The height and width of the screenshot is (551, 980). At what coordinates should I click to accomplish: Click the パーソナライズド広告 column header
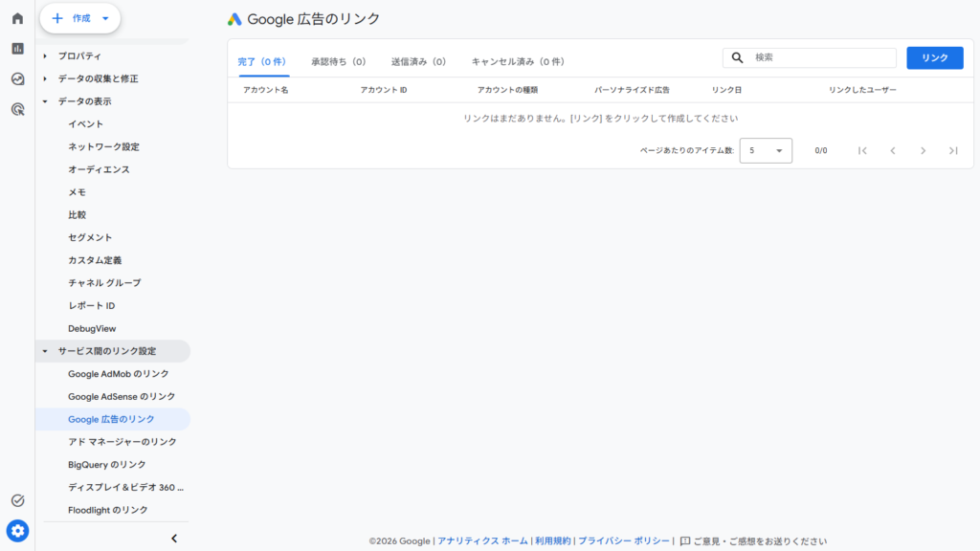632,90
